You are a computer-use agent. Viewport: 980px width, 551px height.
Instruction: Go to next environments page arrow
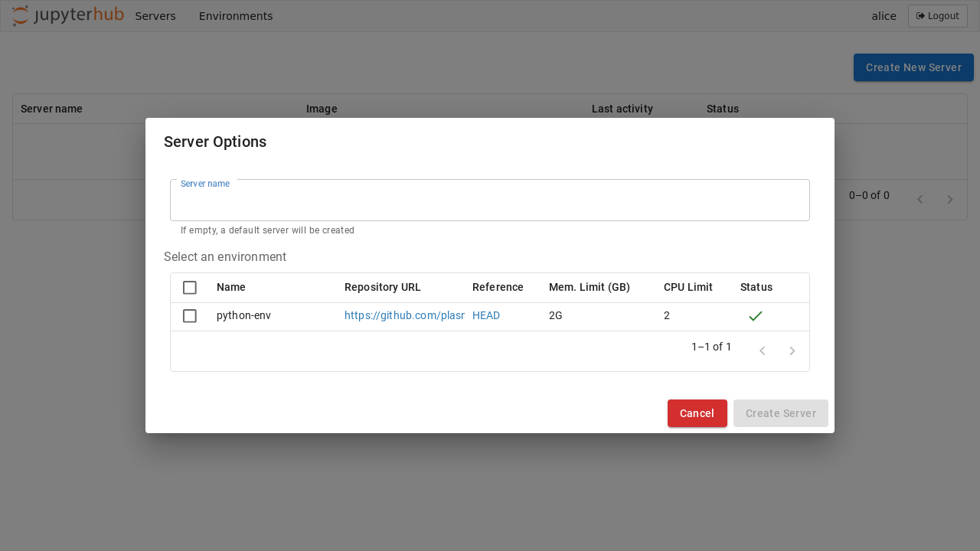pos(792,351)
